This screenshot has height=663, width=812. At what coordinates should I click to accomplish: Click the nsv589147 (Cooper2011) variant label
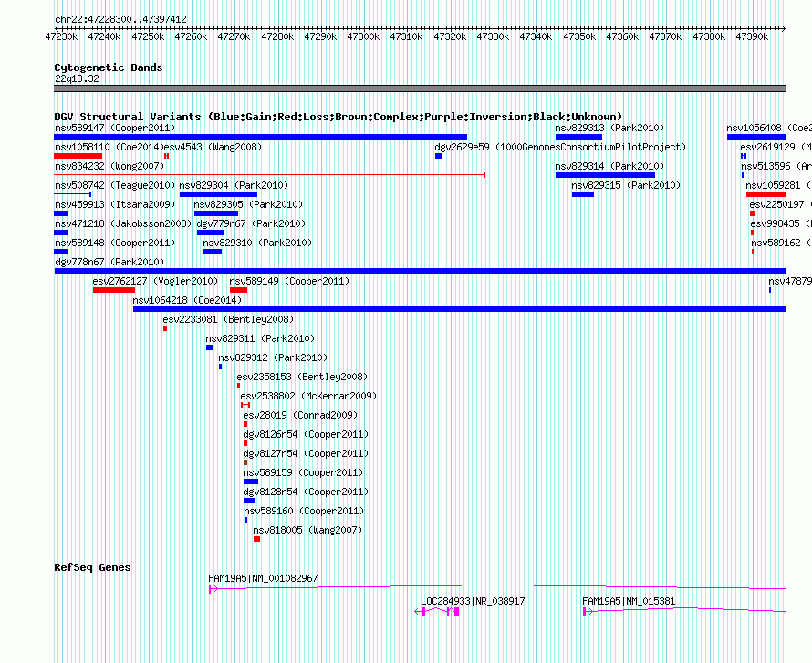pyautogui.click(x=115, y=128)
